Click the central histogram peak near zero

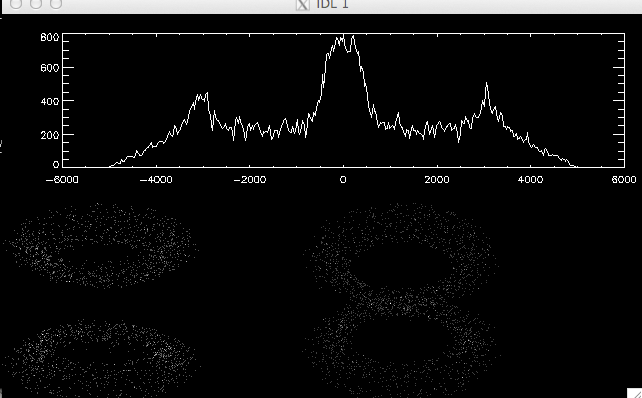343,43
